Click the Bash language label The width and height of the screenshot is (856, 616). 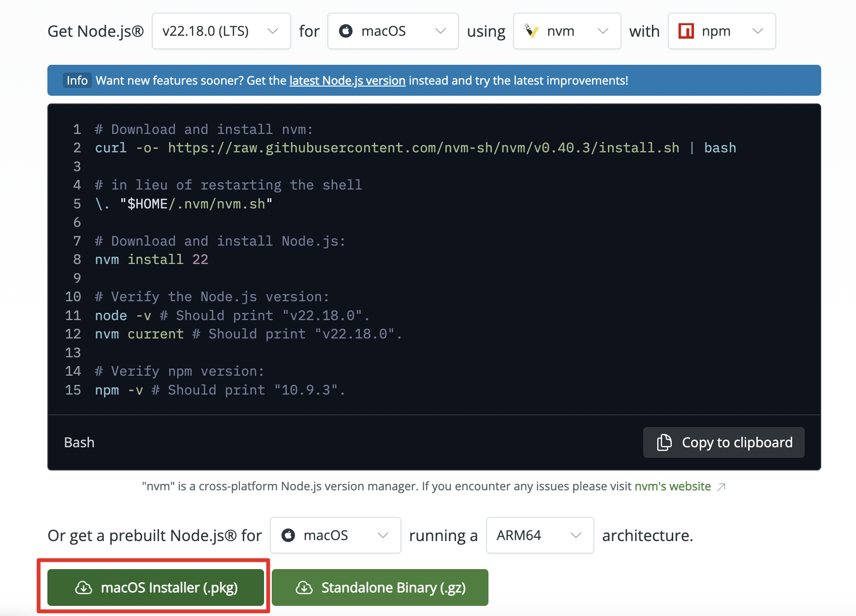tap(79, 442)
